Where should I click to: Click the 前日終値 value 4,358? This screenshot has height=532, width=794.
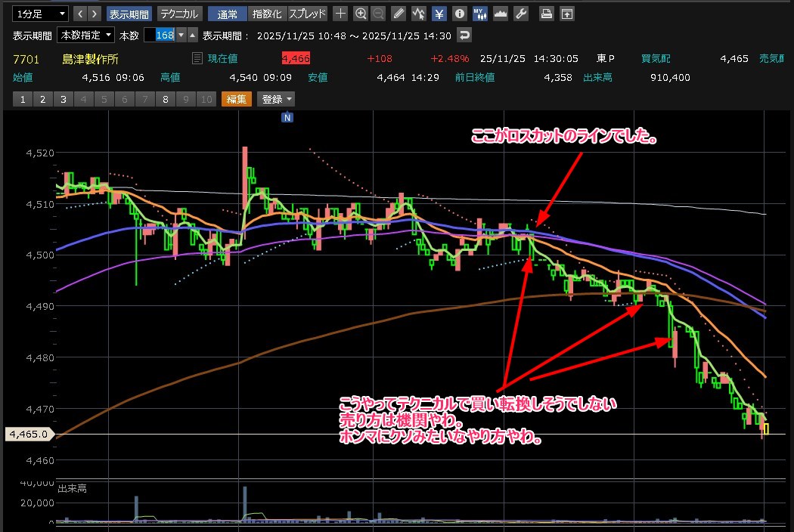tap(558, 77)
